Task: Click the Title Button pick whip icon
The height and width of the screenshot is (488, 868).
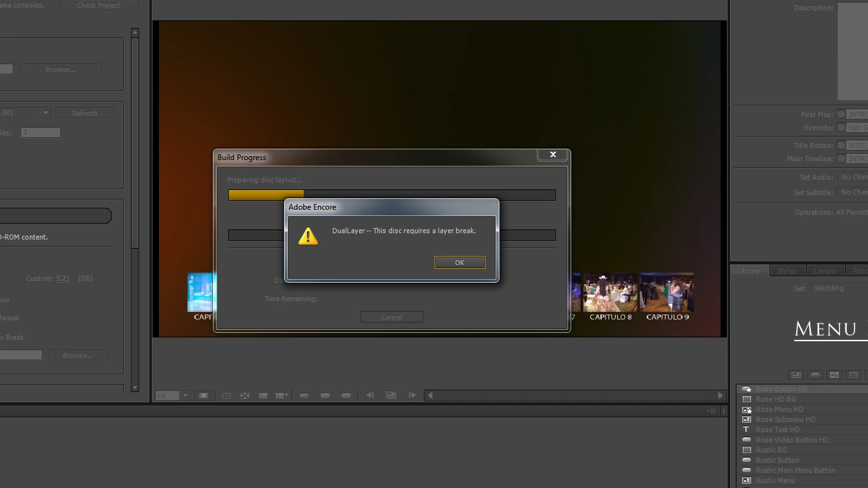Action: coord(841,146)
